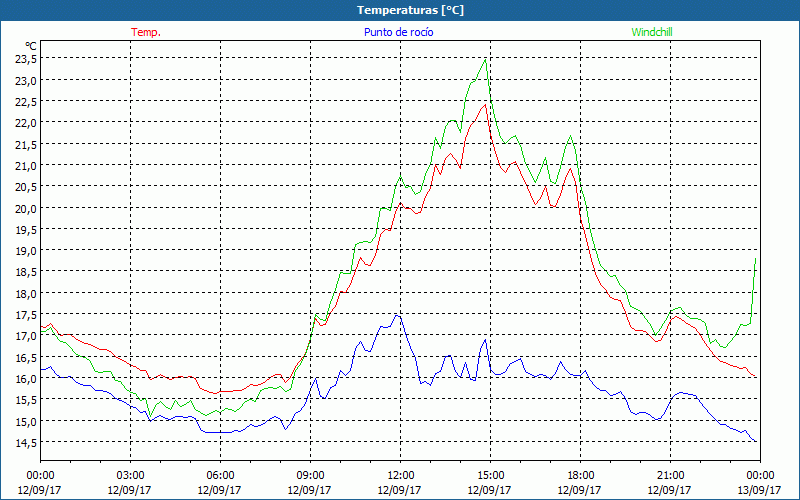Image resolution: width=800 pixels, height=500 pixels.
Task: Click the '°C' axis unit label
Action: (31, 46)
